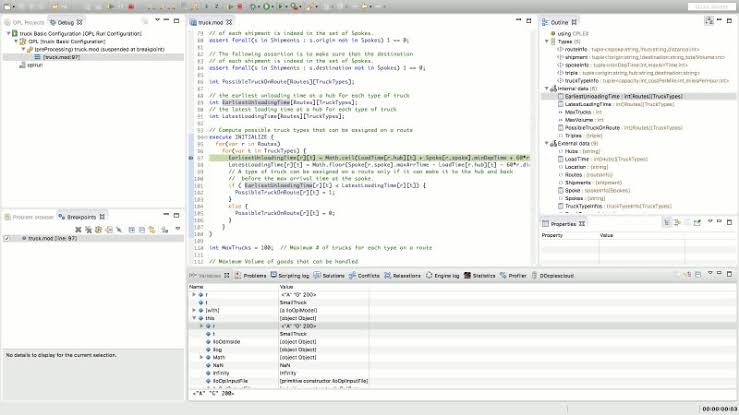Click Expand All icon in Breakpoints toolbar
This screenshot has width=739, height=415.
131,229
